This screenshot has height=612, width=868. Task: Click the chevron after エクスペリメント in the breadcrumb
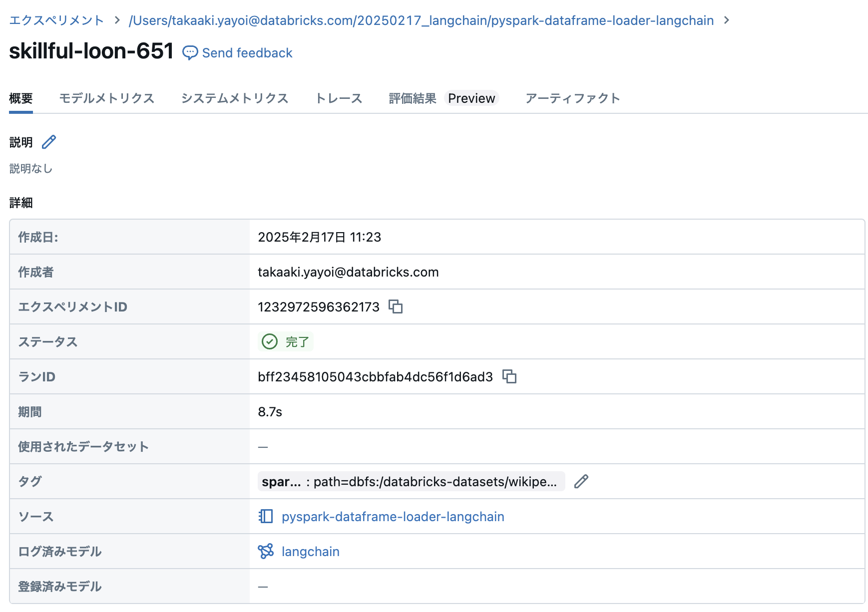(x=116, y=20)
